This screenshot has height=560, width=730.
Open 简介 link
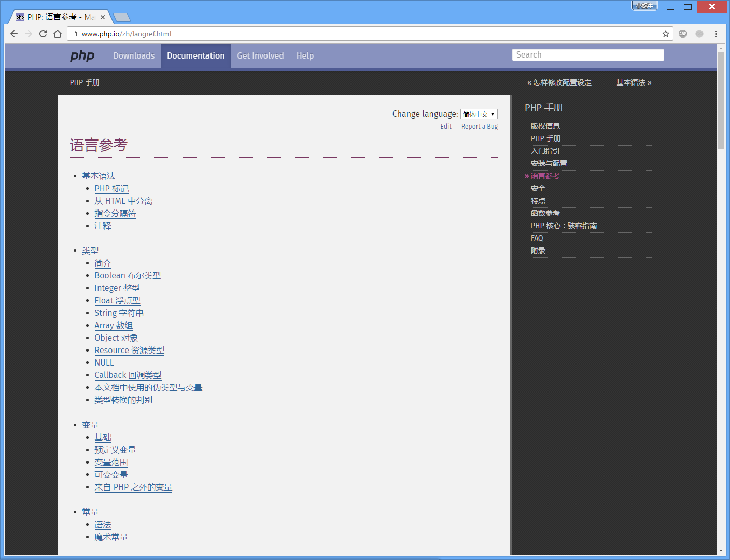[103, 263]
